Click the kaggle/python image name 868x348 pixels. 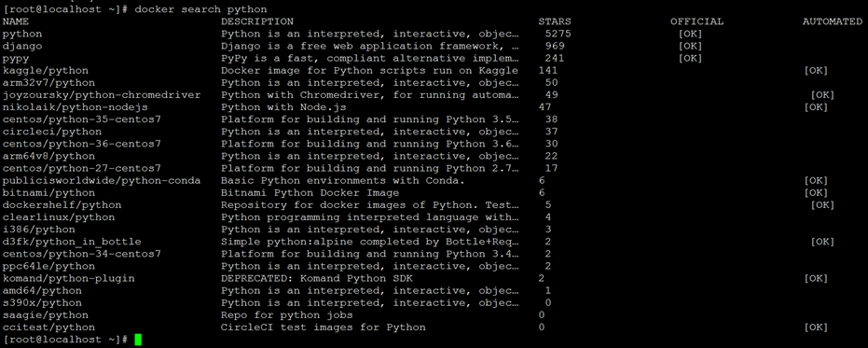[46, 70]
